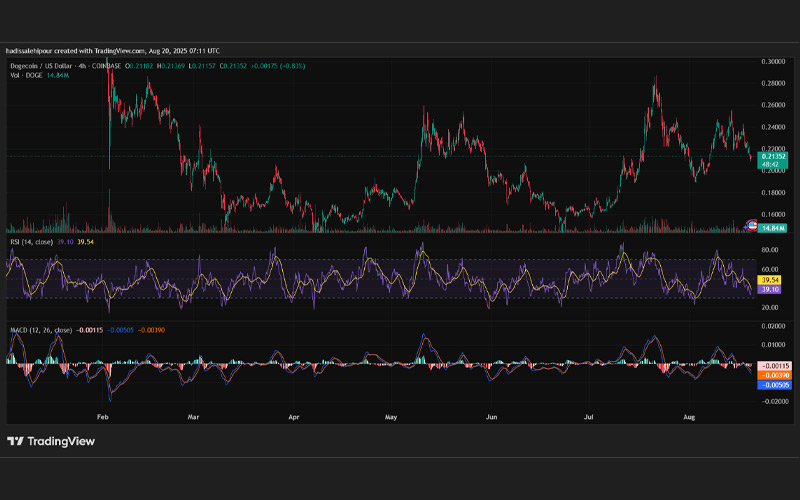The height and width of the screenshot is (500, 800).
Task: Click the Jun label on the time axis
Action: pyautogui.click(x=491, y=417)
